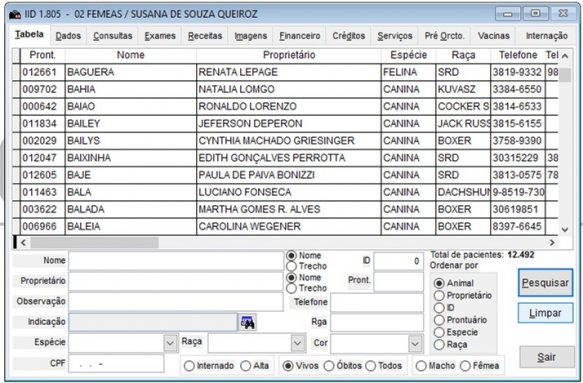The height and width of the screenshot is (383, 583).
Task: Click the table's scroll down arrow
Action: click(x=565, y=229)
